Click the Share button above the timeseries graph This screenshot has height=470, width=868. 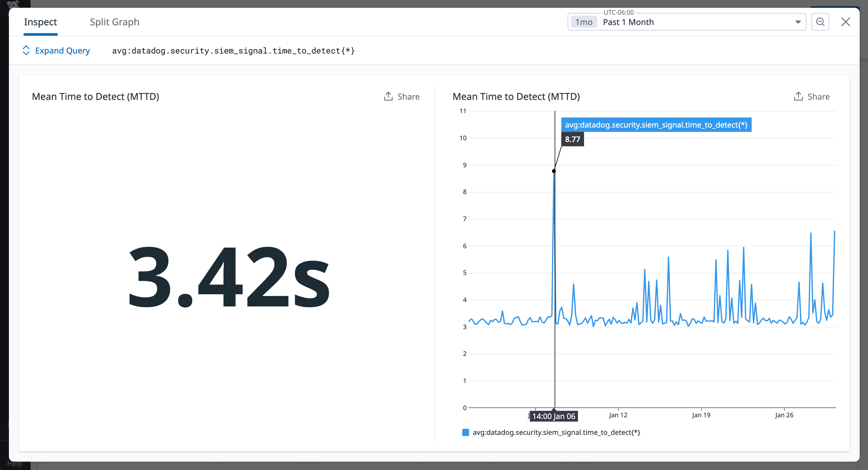812,96
